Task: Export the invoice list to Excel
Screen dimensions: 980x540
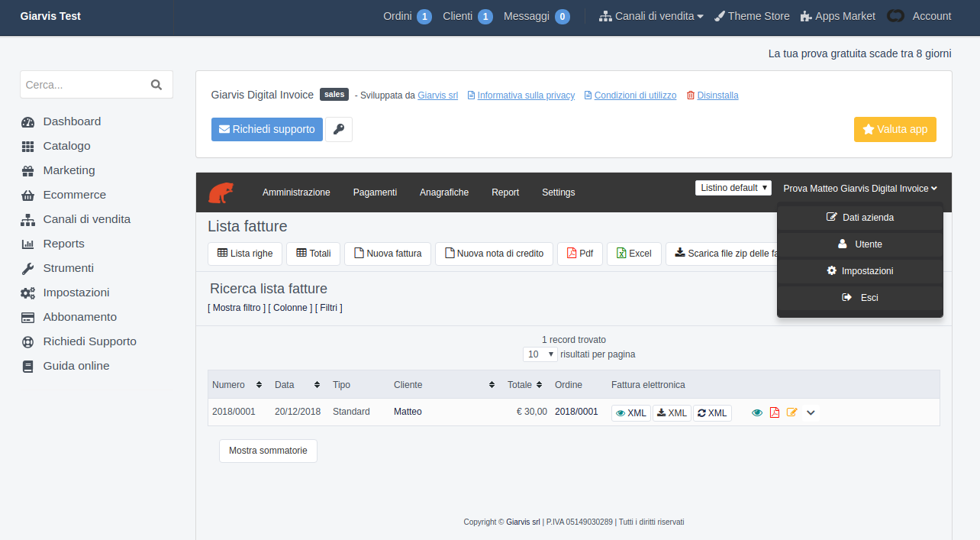Action: click(633, 254)
